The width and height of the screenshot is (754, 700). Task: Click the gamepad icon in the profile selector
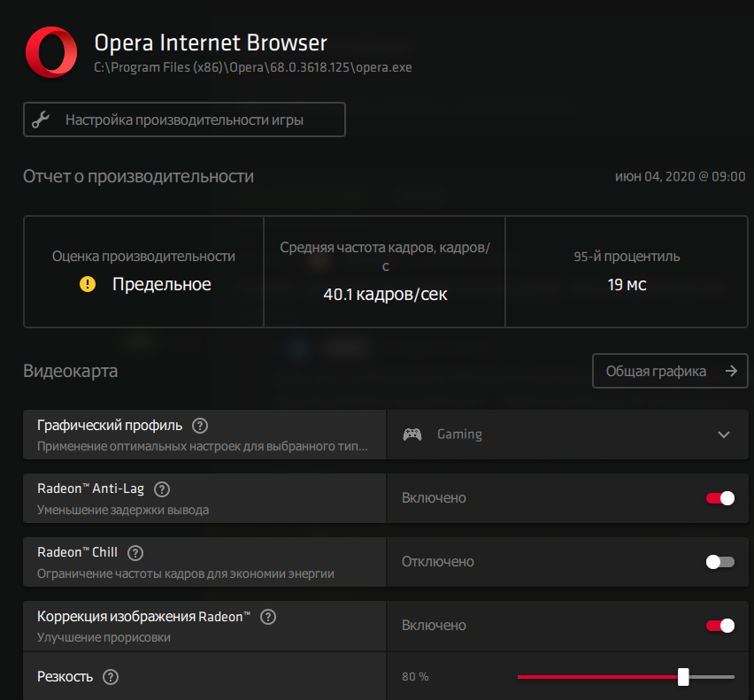412,435
